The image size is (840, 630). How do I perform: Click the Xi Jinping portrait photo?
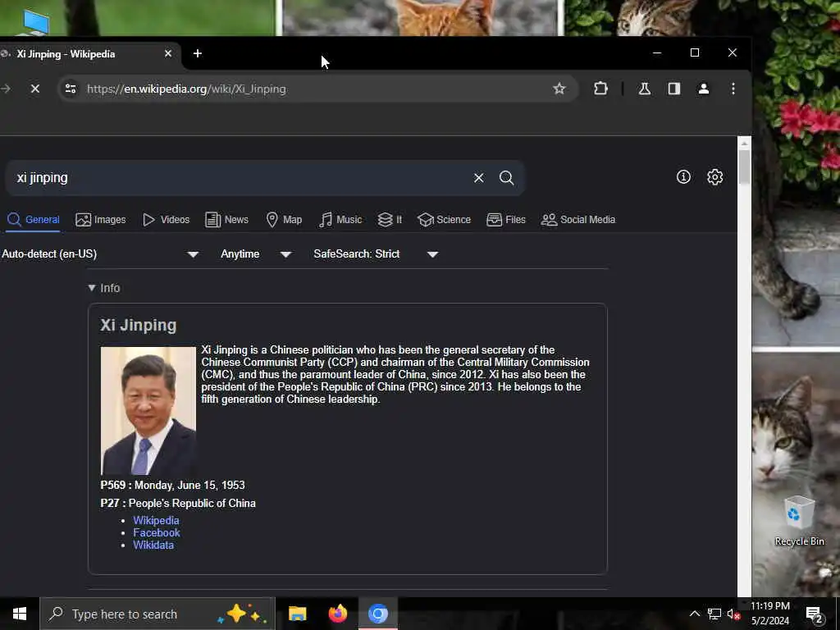click(x=148, y=411)
